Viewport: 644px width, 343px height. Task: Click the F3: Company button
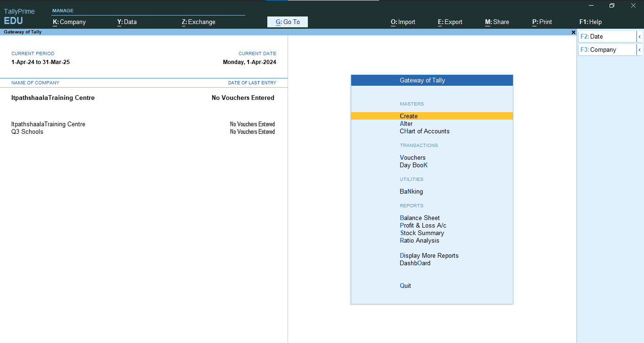[x=607, y=49]
